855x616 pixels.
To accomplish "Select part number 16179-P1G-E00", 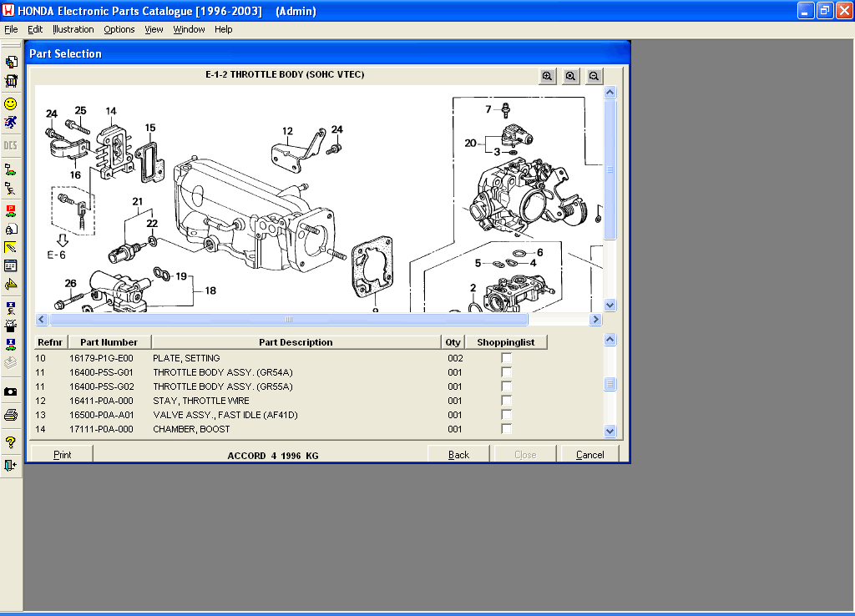I will tap(101, 358).
